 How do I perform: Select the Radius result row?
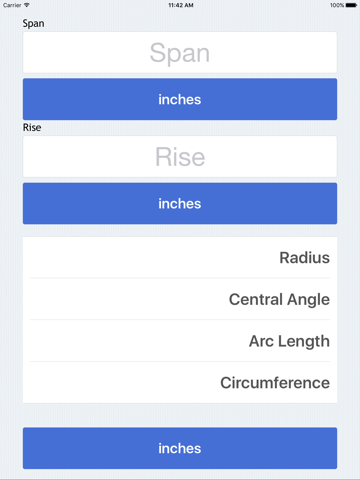pos(180,257)
